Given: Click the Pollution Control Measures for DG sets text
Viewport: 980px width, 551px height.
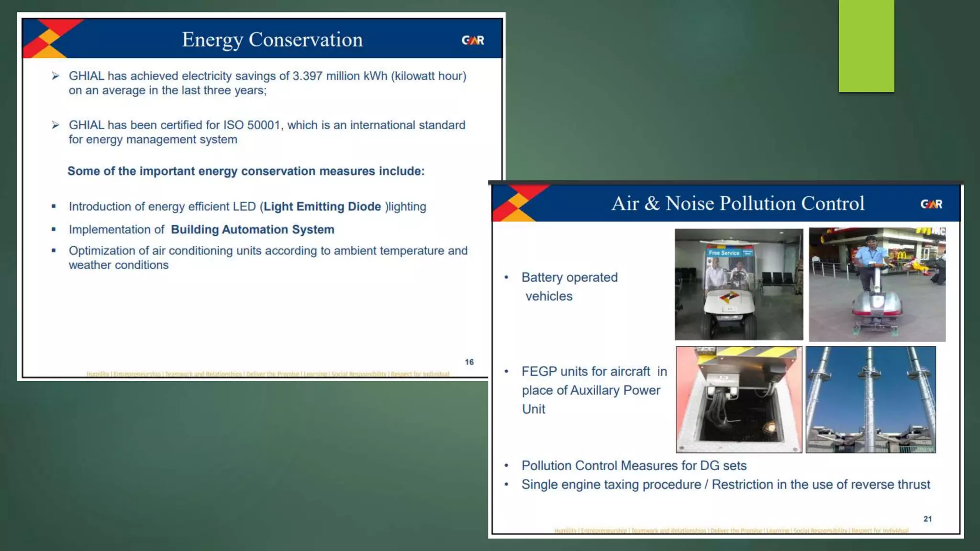Looking at the screenshot, I should point(634,466).
